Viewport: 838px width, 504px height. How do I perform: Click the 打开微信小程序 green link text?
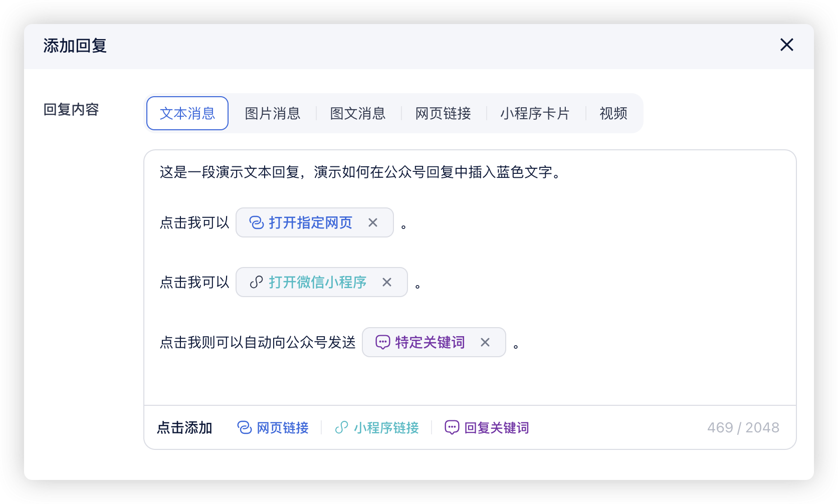point(318,282)
